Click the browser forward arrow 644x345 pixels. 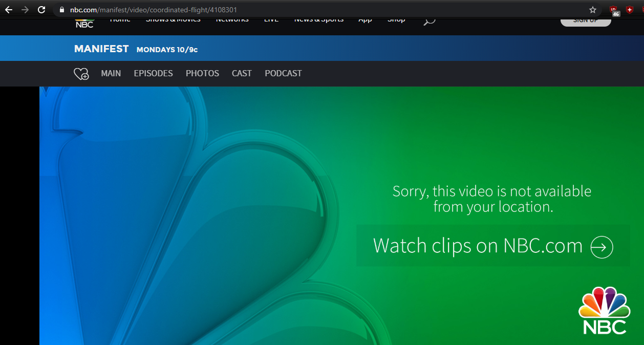(x=25, y=10)
